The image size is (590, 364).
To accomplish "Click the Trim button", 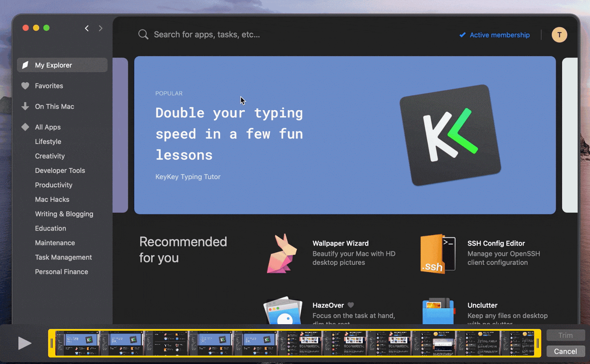I will point(566,335).
